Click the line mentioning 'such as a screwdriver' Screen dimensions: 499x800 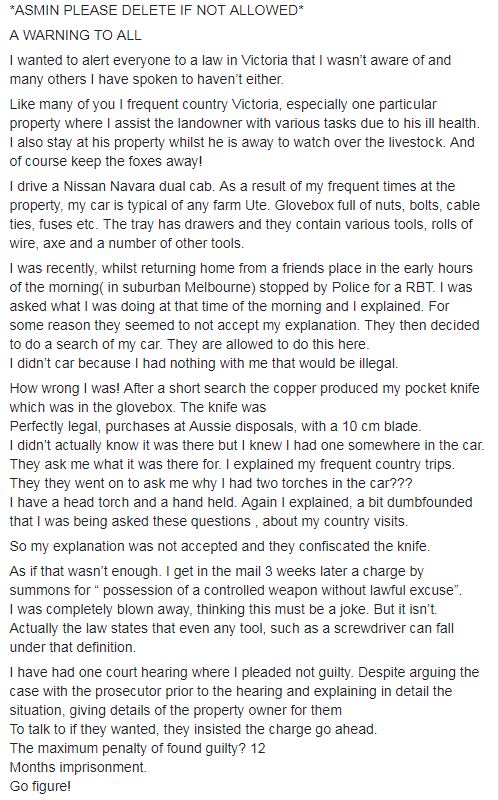click(x=232, y=628)
